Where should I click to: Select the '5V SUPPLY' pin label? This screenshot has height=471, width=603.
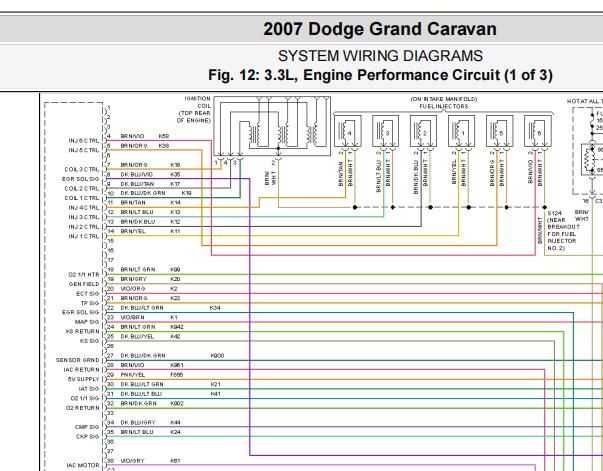[x=83, y=380]
